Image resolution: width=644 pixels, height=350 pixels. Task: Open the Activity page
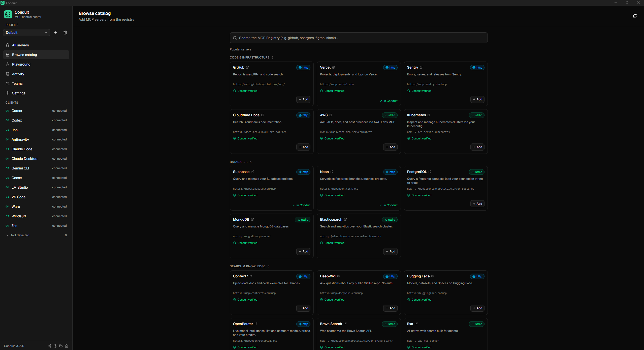(36, 74)
